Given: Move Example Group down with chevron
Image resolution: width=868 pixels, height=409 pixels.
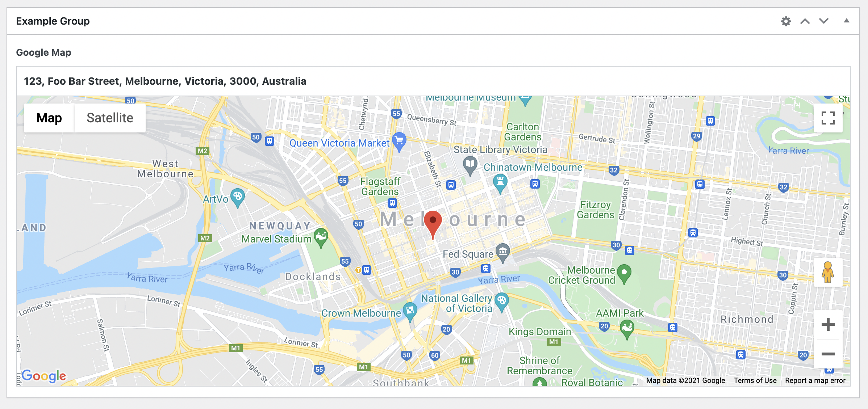Looking at the screenshot, I should (824, 21).
